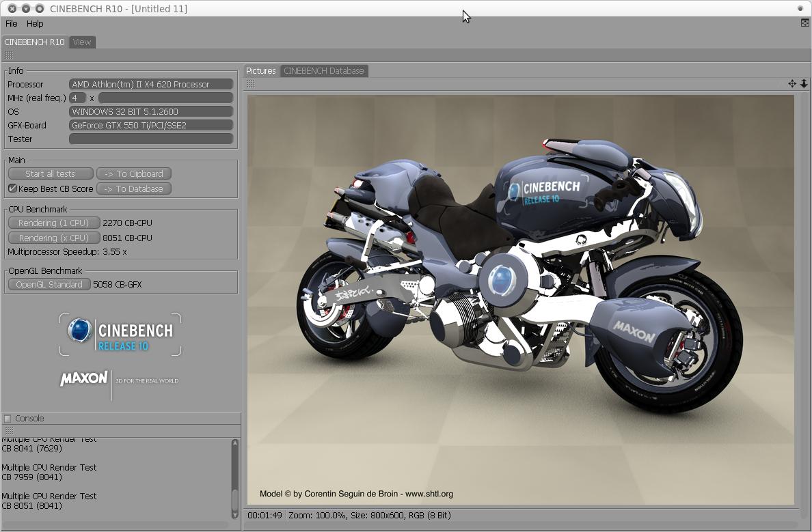This screenshot has height=532, width=812.
Task: Click the Processor name field
Action: 151,85
